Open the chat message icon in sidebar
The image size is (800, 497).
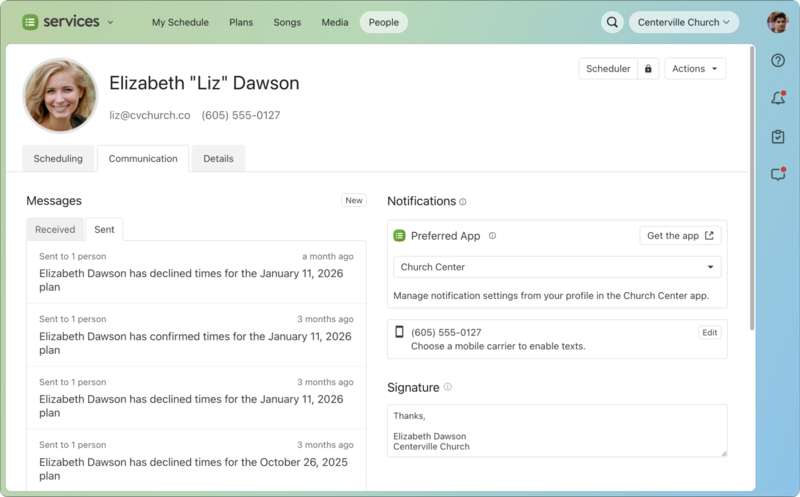[778, 174]
